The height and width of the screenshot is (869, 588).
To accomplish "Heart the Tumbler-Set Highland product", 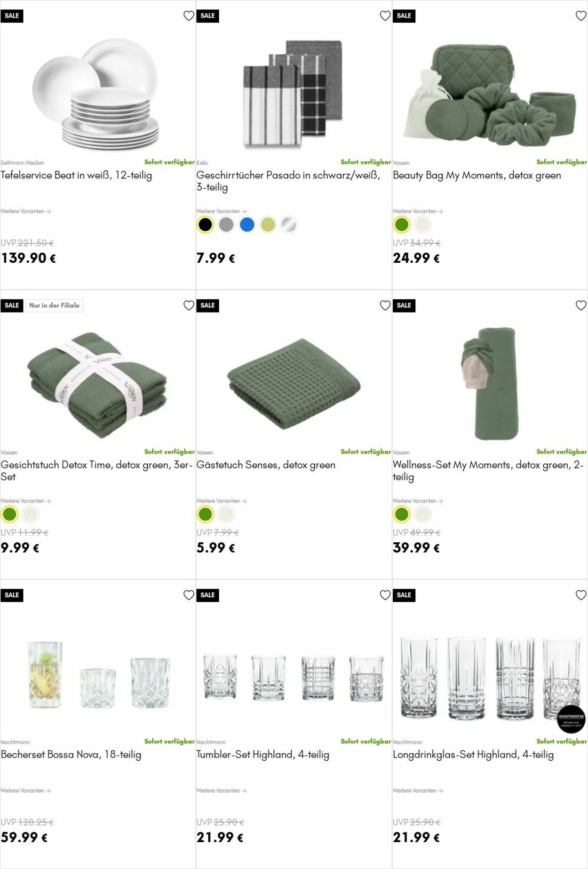I will [x=385, y=595].
